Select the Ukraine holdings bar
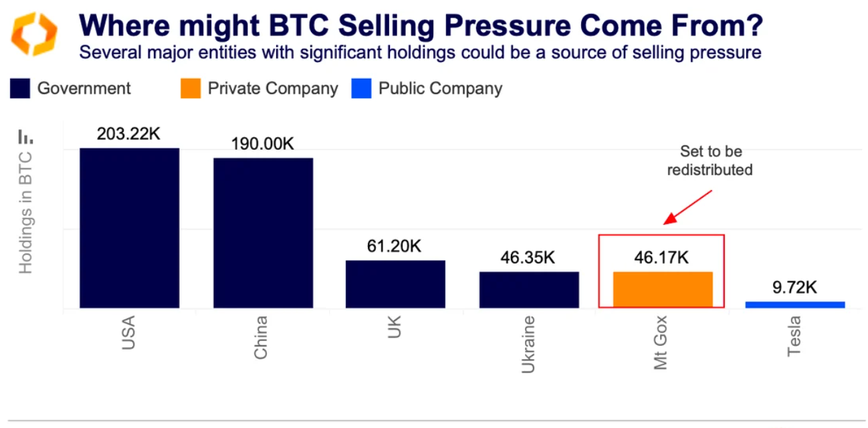868x428 pixels. tap(529, 290)
